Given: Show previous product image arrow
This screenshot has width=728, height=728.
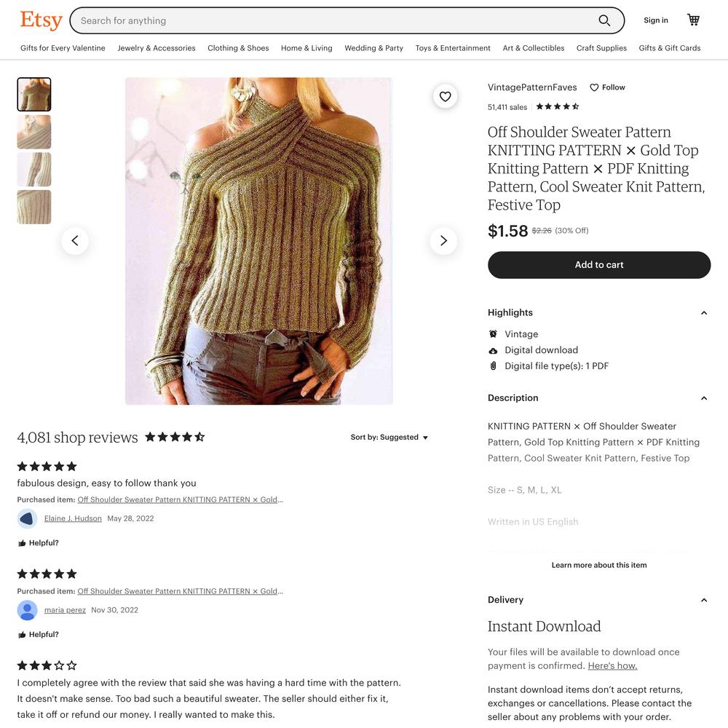Looking at the screenshot, I should point(75,240).
